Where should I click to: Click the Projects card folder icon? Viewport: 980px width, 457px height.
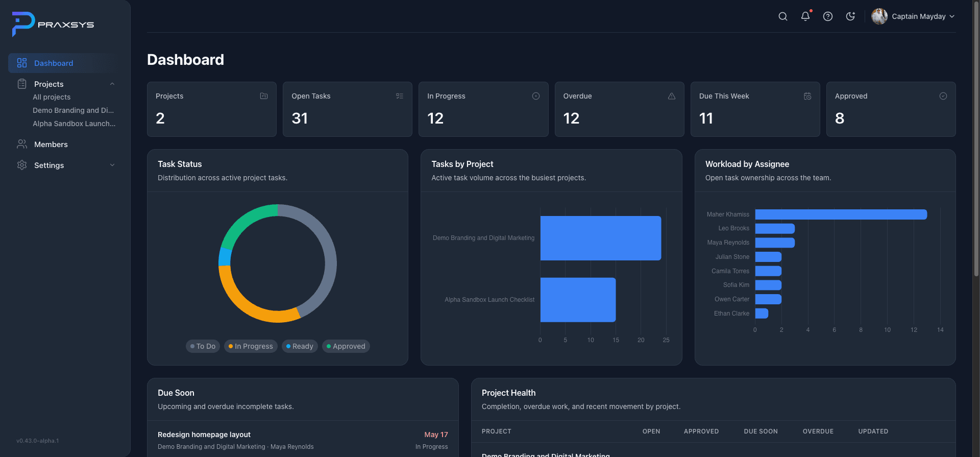tap(264, 96)
